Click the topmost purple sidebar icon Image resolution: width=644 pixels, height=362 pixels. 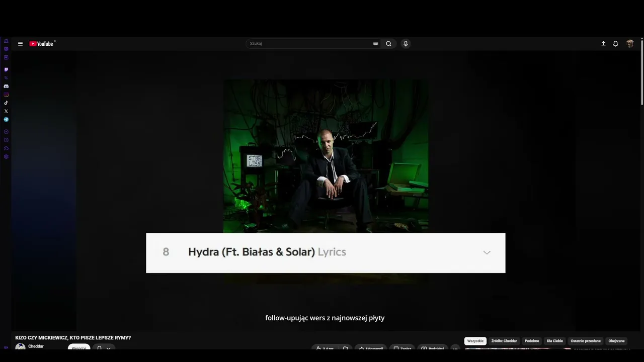tap(6, 41)
